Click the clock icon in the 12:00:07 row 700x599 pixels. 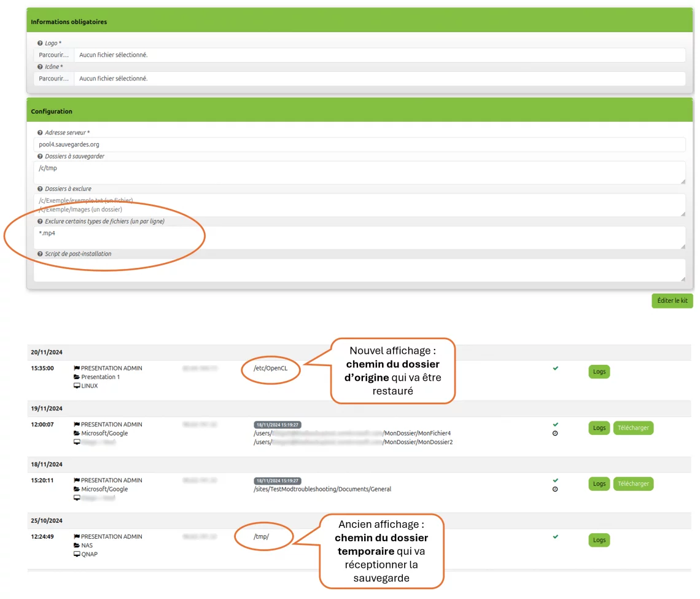pos(555,433)
